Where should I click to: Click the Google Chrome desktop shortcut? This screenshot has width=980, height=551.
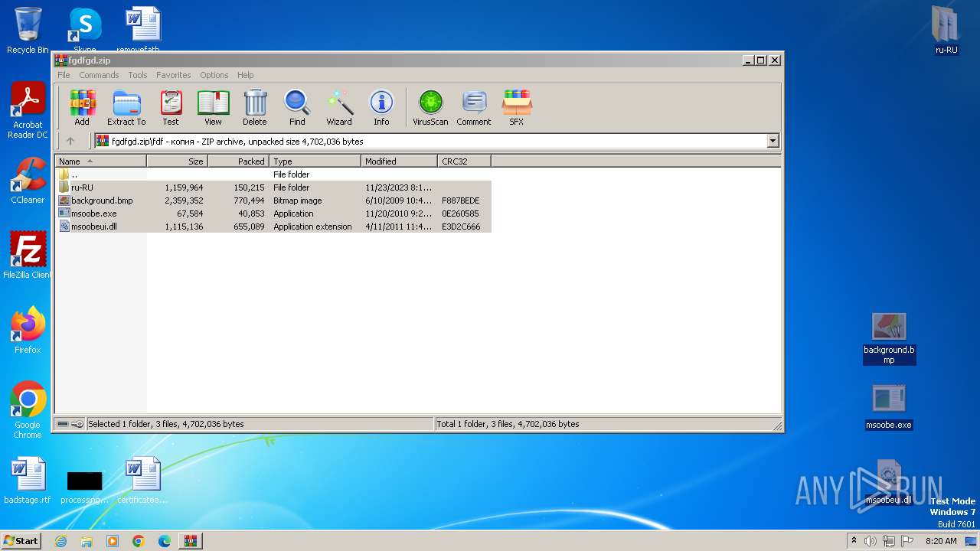tap(28, 410)
